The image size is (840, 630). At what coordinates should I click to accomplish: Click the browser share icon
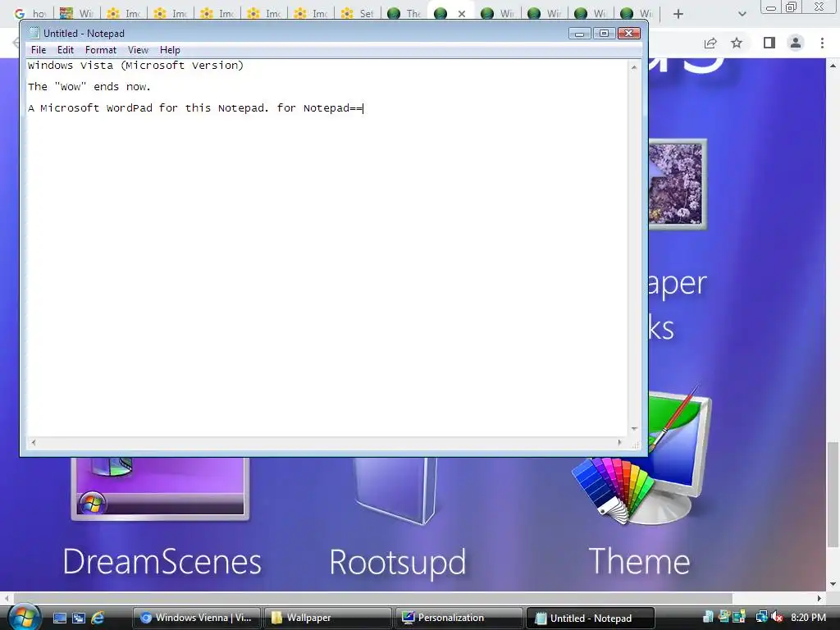710,43
